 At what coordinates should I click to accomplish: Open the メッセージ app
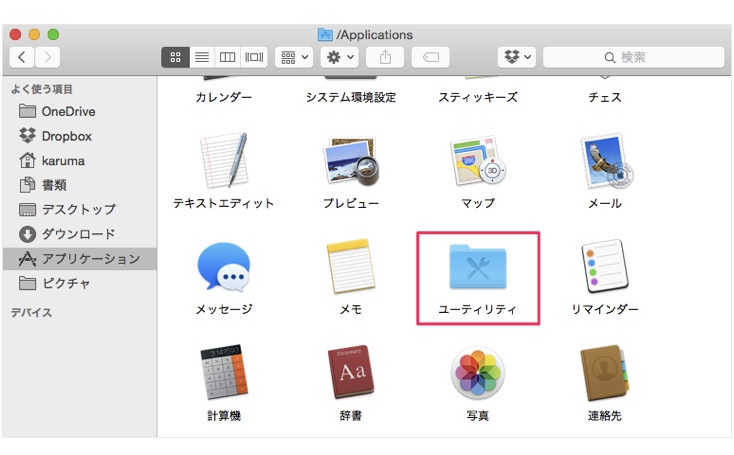point(223,267)
